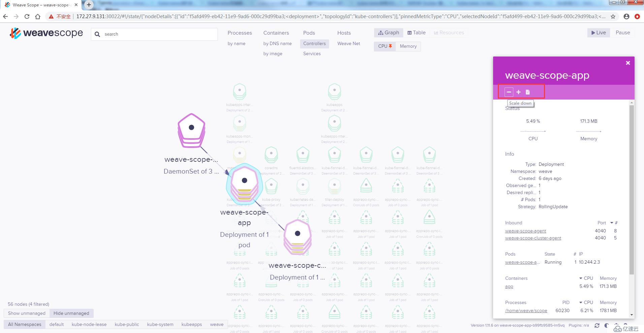Sort Containers table by CPU column
The height and width of the screenshot is (333, 644).
[x=586, y=278]
